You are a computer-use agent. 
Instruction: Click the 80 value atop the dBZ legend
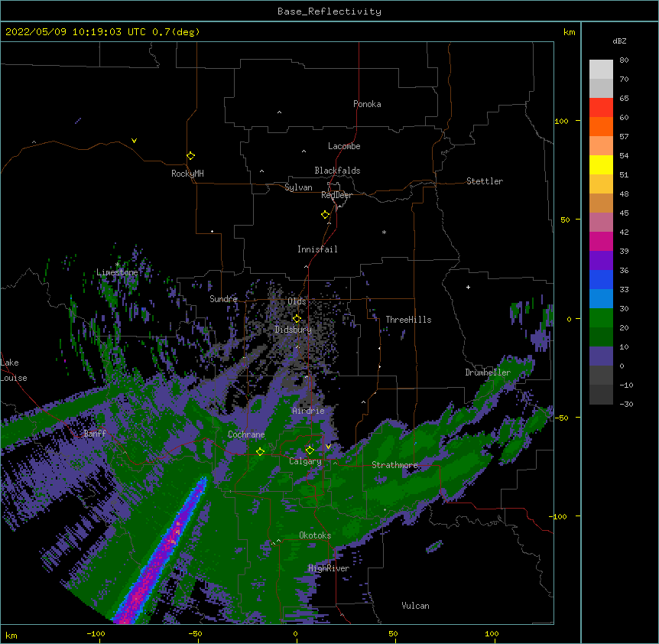[x=624, y=60]
